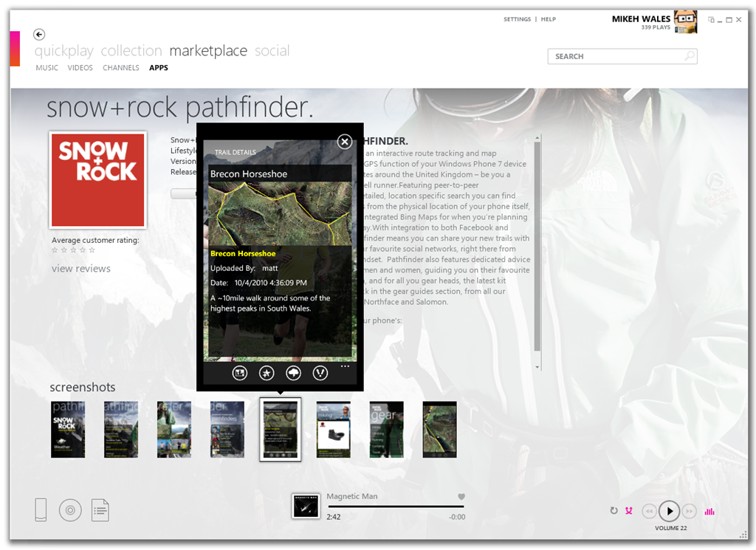Click the average customer rating stars
Viewport: 756px width, 550px height.
[x=73, y=250]
